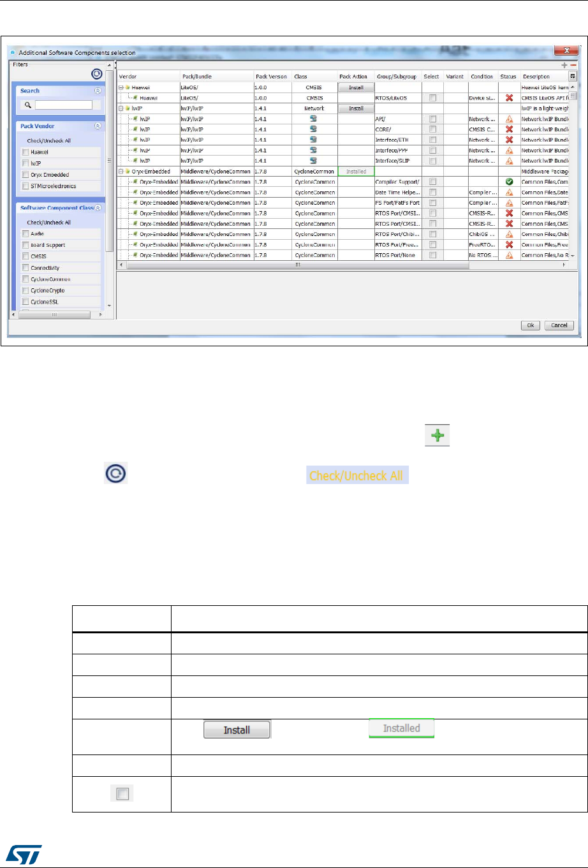Screen dimensions: 588x868
Task: Click Check/Uncheck All under Pack Vendor
Action: (x=49, y=141)
